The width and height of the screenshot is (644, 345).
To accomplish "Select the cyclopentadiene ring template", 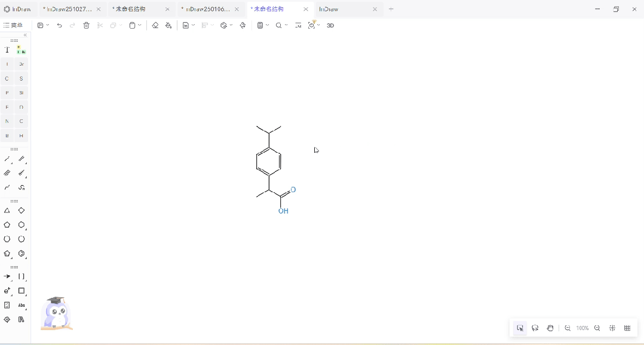I will tap(7, 254).
